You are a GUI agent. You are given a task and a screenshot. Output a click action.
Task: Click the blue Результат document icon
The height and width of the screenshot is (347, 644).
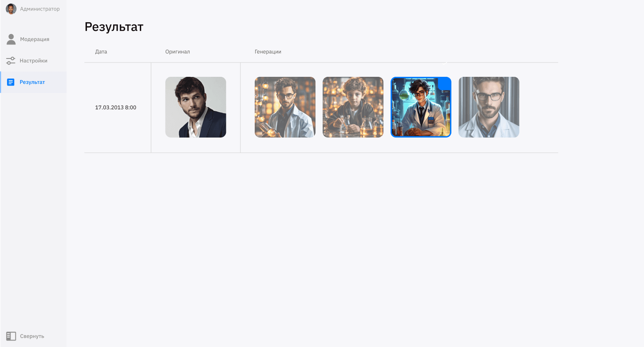11,82
